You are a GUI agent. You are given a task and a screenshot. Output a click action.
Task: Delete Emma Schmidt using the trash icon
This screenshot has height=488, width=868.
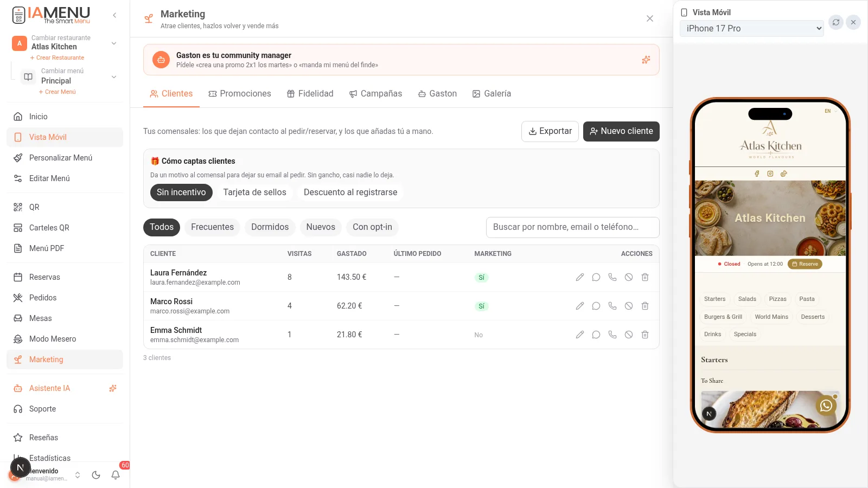click(x=645, y=335)
